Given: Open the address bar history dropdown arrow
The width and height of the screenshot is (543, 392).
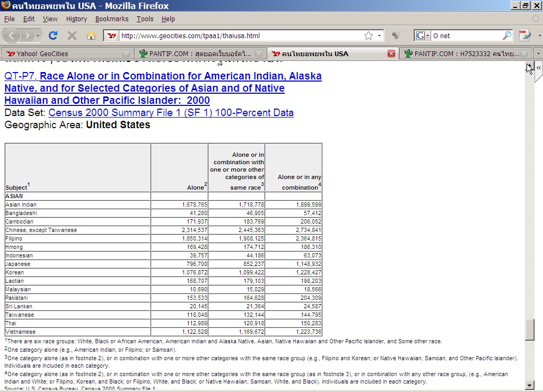Looking at the screenshot, I should [x=380, y=35].
